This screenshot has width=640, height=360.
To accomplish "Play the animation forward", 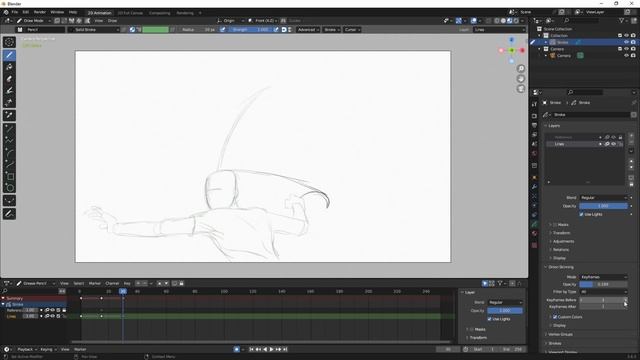I will (271, 349).
